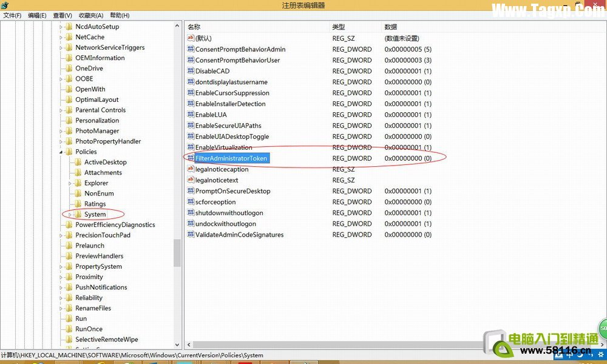
Task: Select the PhotoPropertyHandler key
Action: coord(108,141)
